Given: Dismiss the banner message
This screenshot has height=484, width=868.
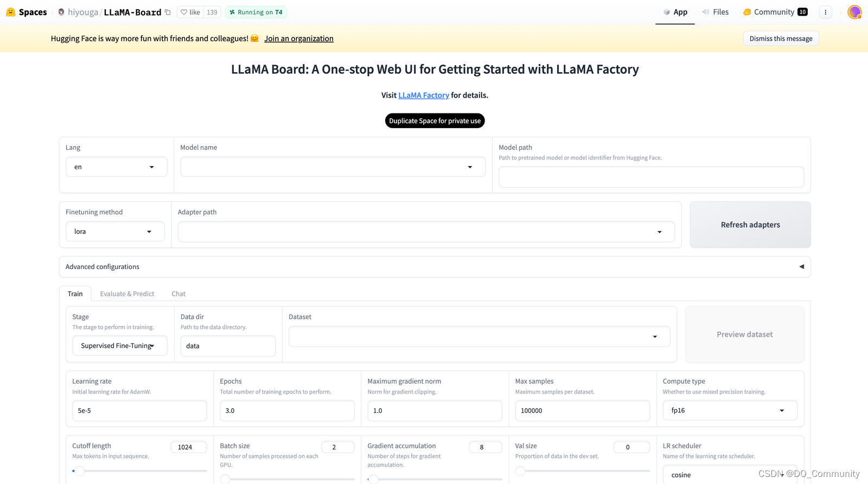Looking at the screenshot, I should click(x=781, y=39).
